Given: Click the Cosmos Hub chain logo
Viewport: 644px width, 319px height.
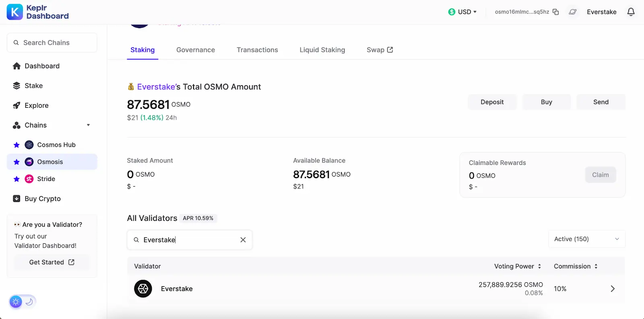Looking at the screenshot, I should click(29, 145).
